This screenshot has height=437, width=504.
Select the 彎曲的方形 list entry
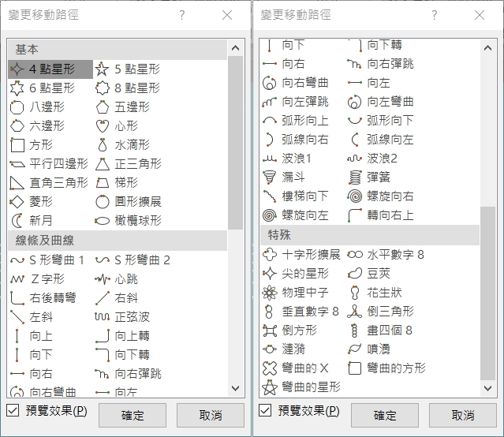[x=388, y=368]
